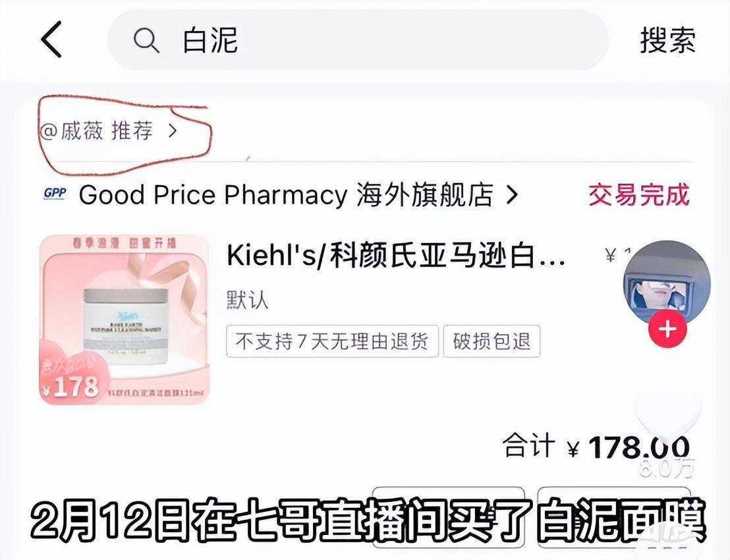Screen dimensions: 730x560
Task: Tap the 破损包退 tag
Action: click(491, 341)
